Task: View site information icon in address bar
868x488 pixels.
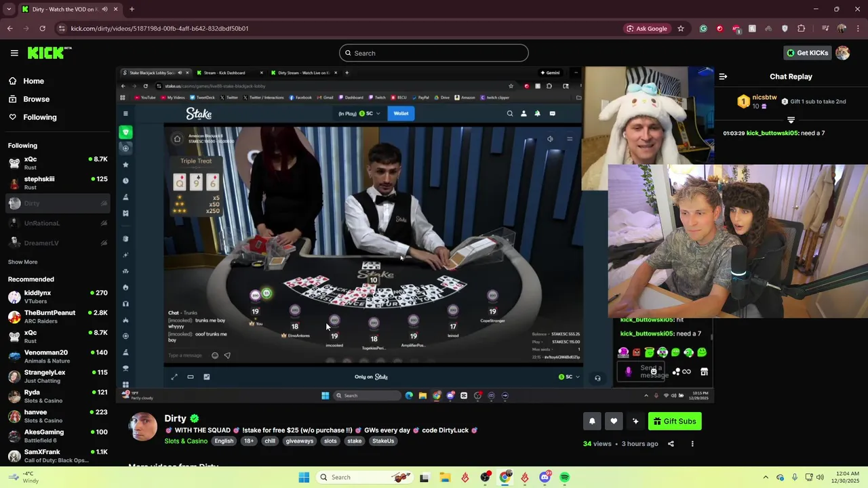Action: coord(62,28)
